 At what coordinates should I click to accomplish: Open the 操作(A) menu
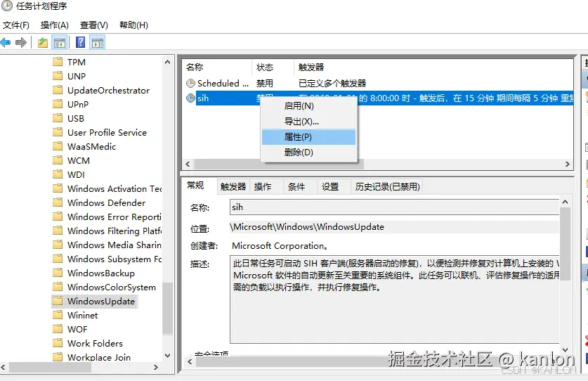coord(55,25)
